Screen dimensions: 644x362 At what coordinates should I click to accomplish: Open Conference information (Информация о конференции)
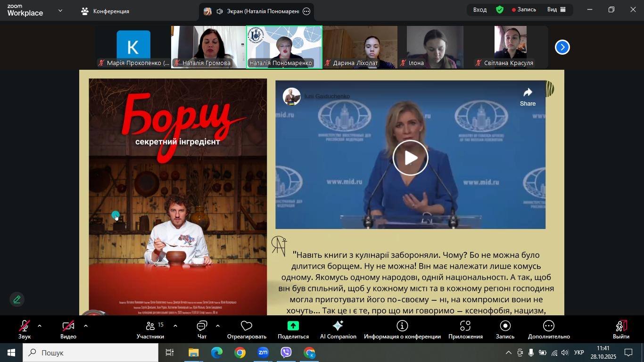click(x=402, y=329)
